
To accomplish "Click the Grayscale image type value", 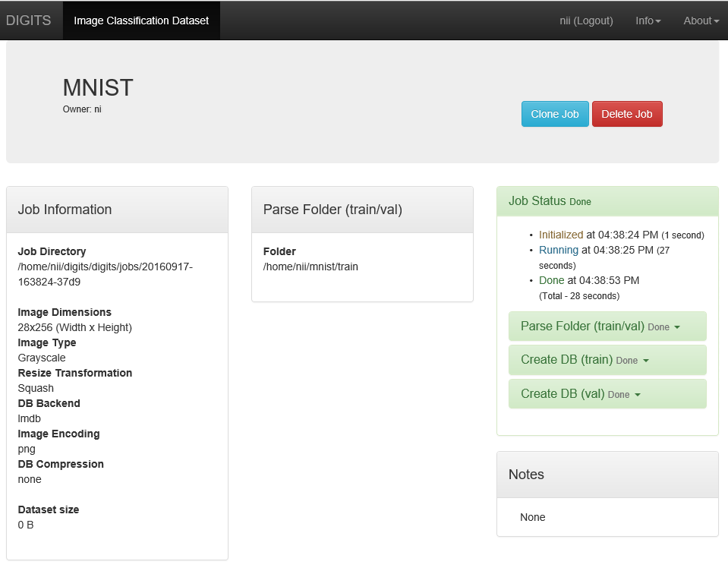I will click(x=42, y=358).
